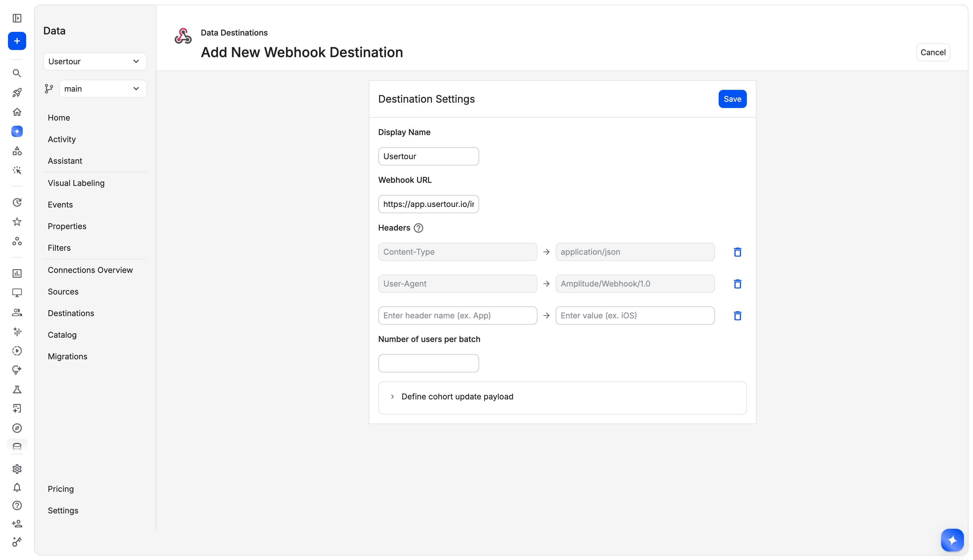Open Destinations in Data menu
This screenshot has height=560, width=973.
[x=71, y=313]
